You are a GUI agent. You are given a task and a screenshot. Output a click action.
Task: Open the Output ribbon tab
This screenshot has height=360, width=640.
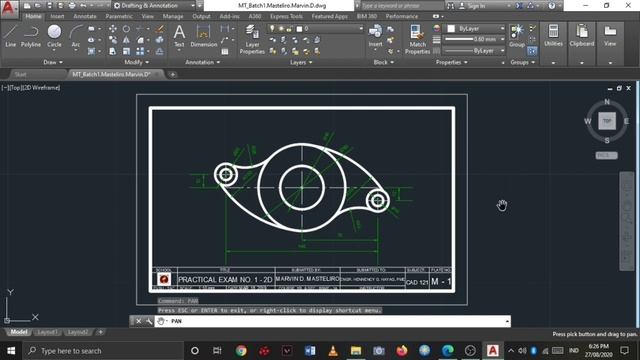201,16
